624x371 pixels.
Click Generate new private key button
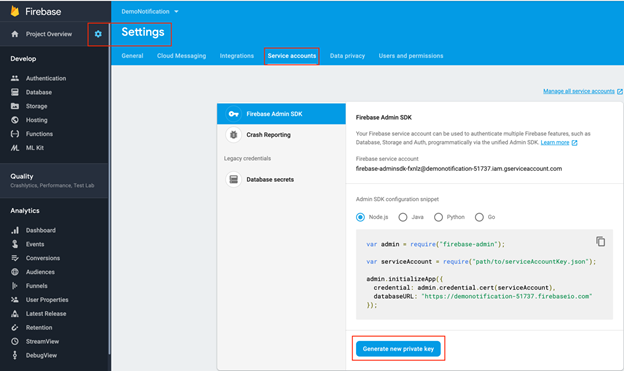[x=398, y=349]
